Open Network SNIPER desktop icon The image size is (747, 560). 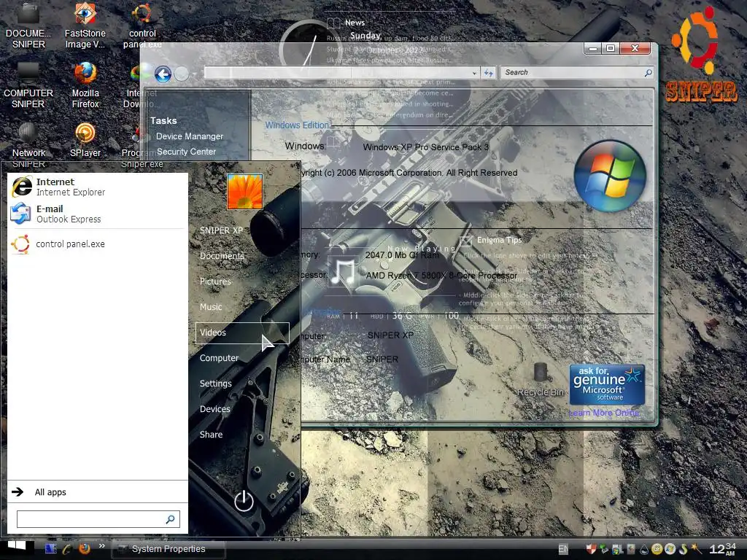pos(28,145)
